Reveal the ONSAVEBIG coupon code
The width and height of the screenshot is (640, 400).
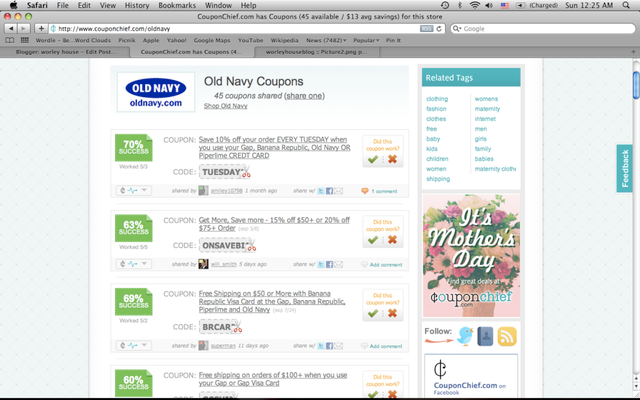(227, 245)
